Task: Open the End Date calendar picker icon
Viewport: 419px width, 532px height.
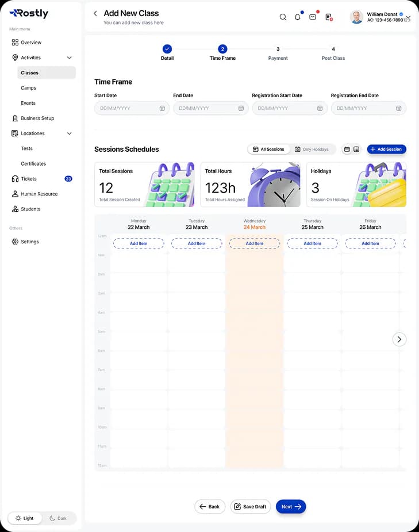Action: tap(241, 108)
